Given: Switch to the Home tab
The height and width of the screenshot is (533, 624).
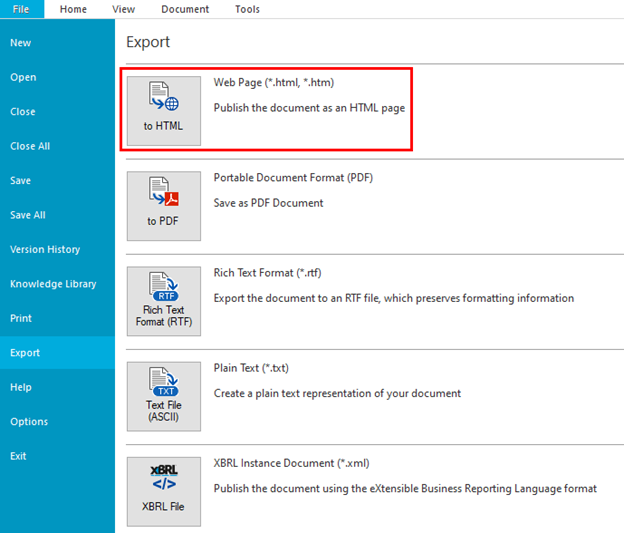Looking at the screenshot, I should tap(73, 9).
